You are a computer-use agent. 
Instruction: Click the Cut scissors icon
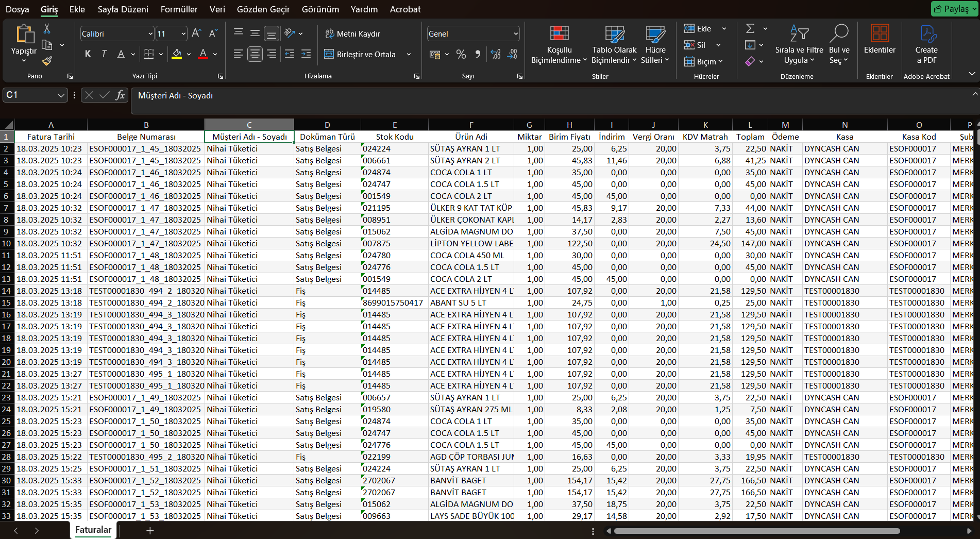(x=47, y=29)
